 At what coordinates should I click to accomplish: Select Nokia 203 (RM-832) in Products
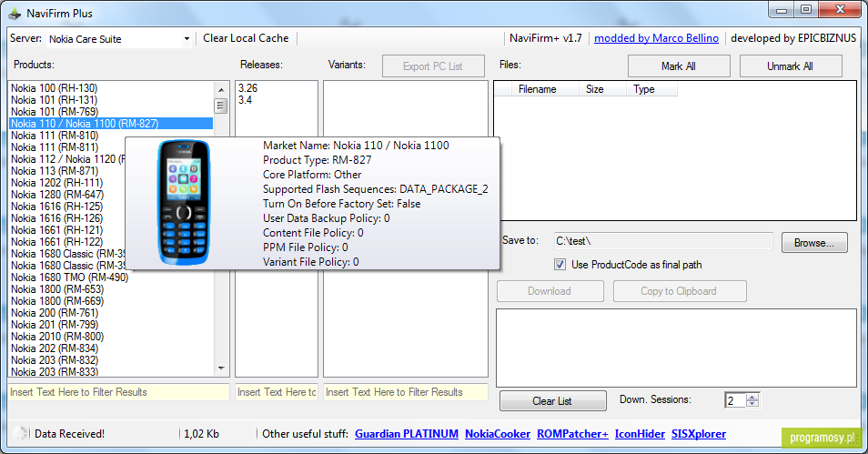[x=55, y=360]
